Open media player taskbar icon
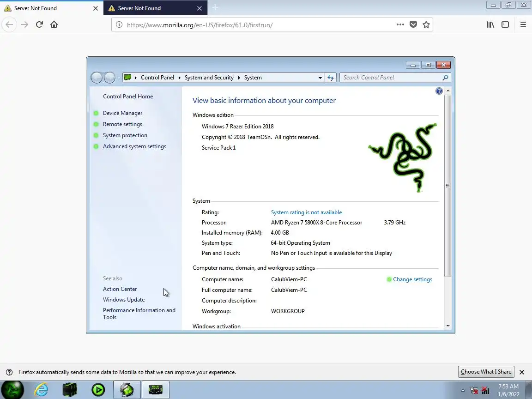 pyautogui.click(x=98, y=390)
